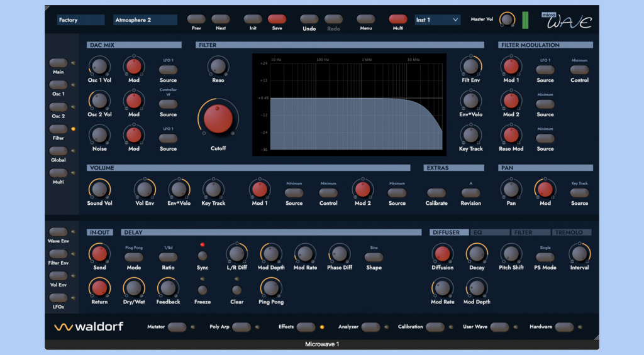Click the Osc 2 Vol knob
Image resolution: width=644 pixels, height=355 pixels.
[x=99, y=101]
